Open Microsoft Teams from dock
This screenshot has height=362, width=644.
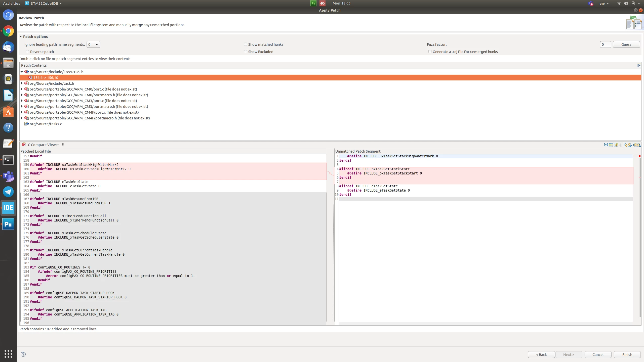[8, 176]
